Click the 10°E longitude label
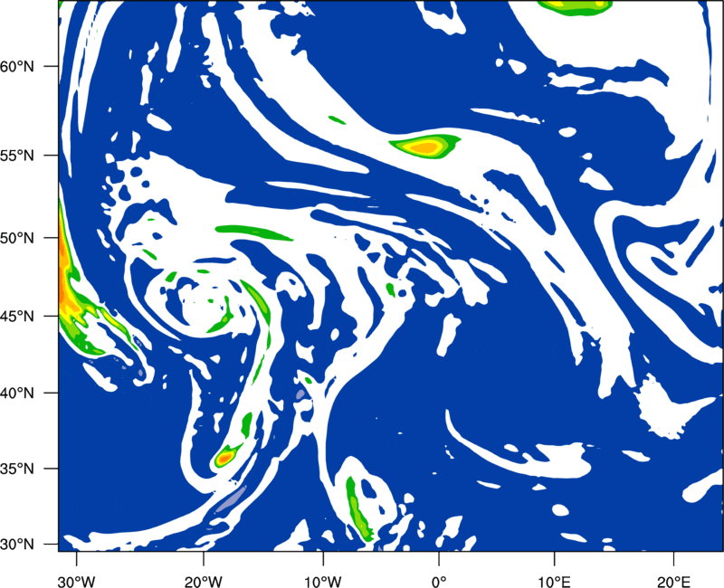 [x=554, y=582]
